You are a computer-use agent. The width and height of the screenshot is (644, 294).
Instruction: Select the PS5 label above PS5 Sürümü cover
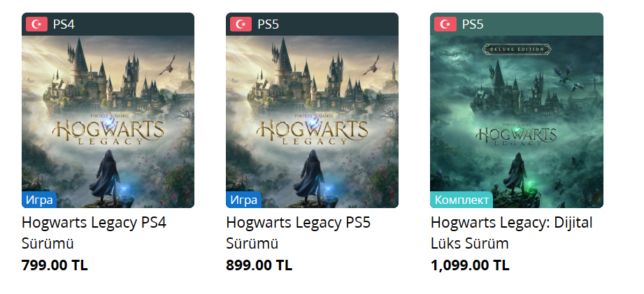coord(268,24)
